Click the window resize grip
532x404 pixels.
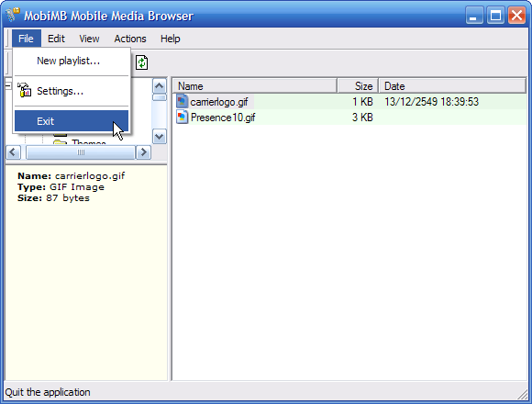(x=523, y=394)
